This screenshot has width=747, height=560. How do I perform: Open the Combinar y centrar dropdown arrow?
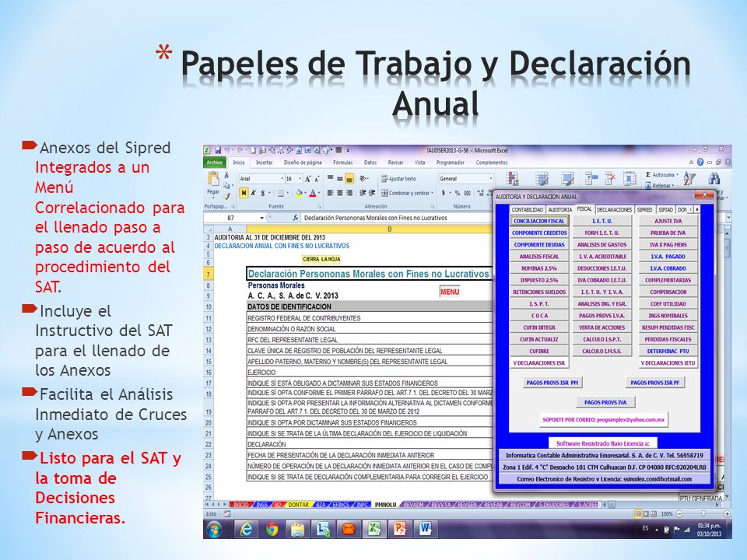tap(432, 193)
